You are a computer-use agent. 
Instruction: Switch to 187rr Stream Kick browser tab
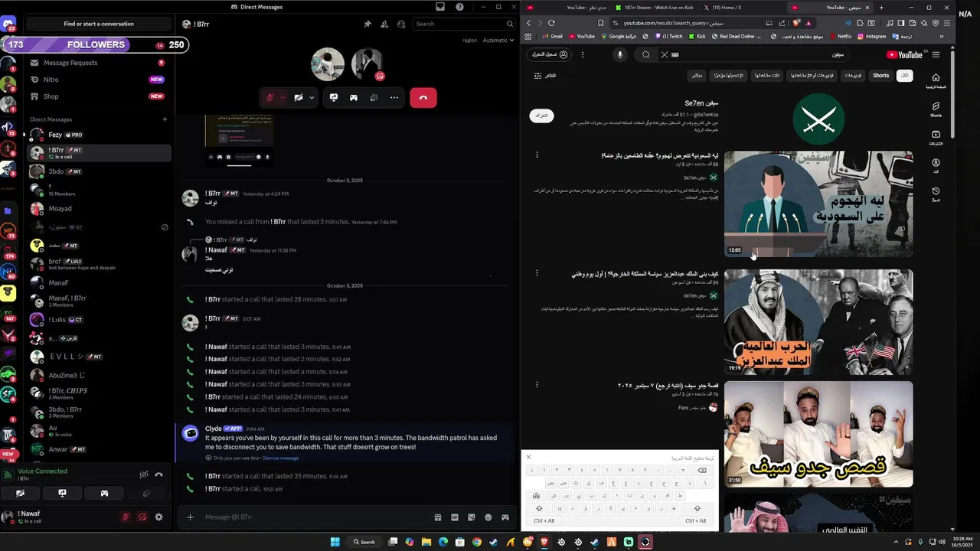tap(655, 7)
